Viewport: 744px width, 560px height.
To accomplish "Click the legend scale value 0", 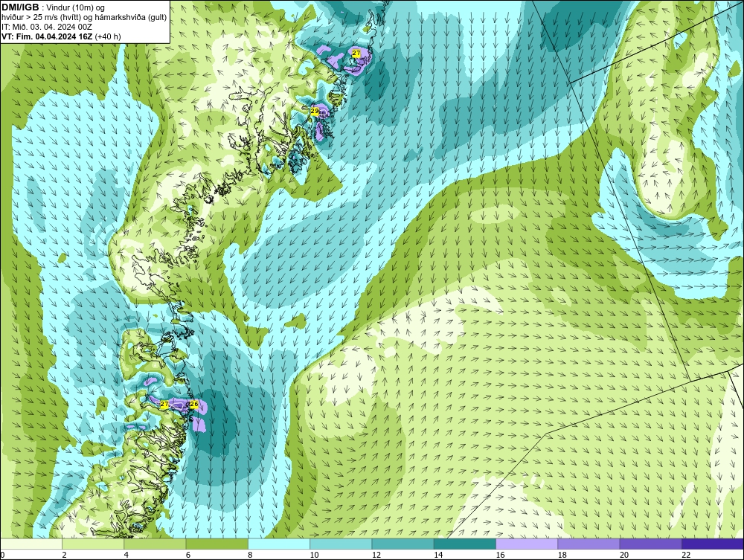I will 2,556.
